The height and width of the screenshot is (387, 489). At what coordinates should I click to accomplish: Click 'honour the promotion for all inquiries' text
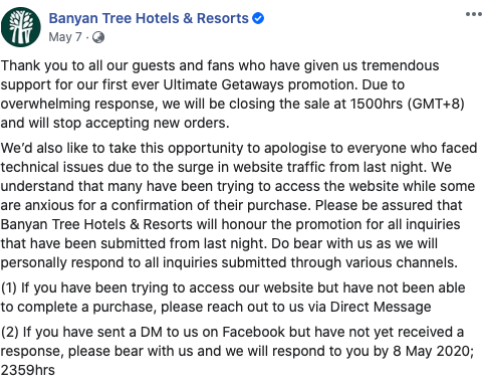point(341,224)
